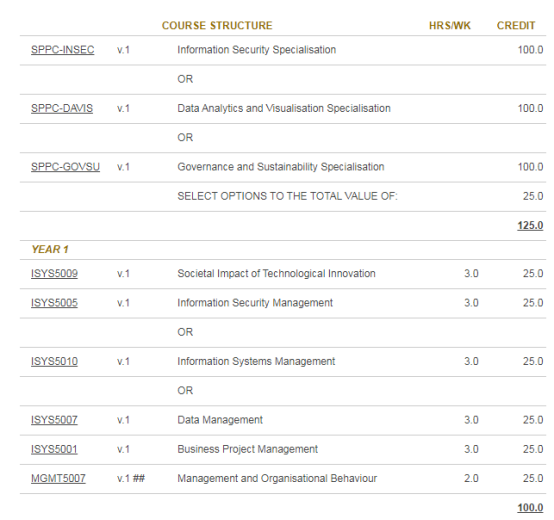The width and height of the screenshot is (554, 520).
Task: Click 100.0 credit for SPPC-DAVIS row
Action: tap(530, 108)
